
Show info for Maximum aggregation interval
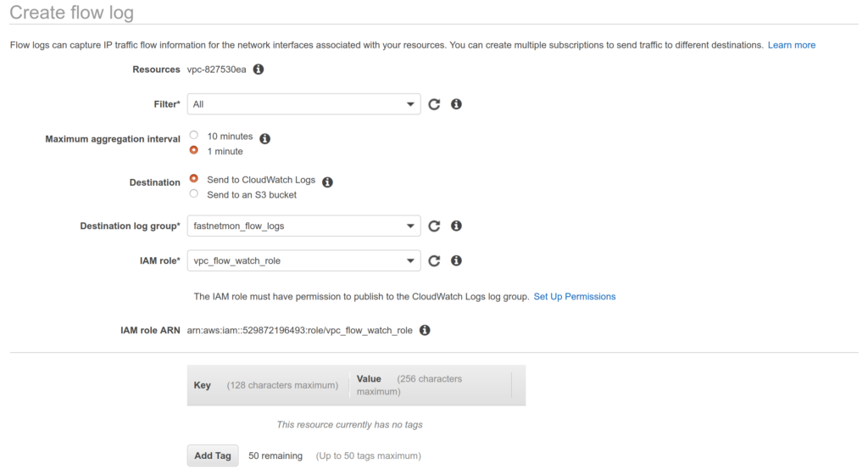pos(265,138)
